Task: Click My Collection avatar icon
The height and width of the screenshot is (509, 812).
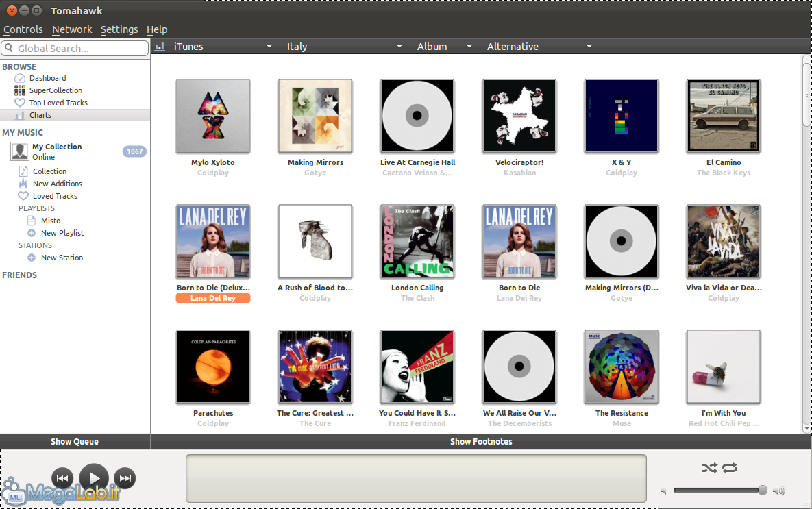Action: [20, 151]
